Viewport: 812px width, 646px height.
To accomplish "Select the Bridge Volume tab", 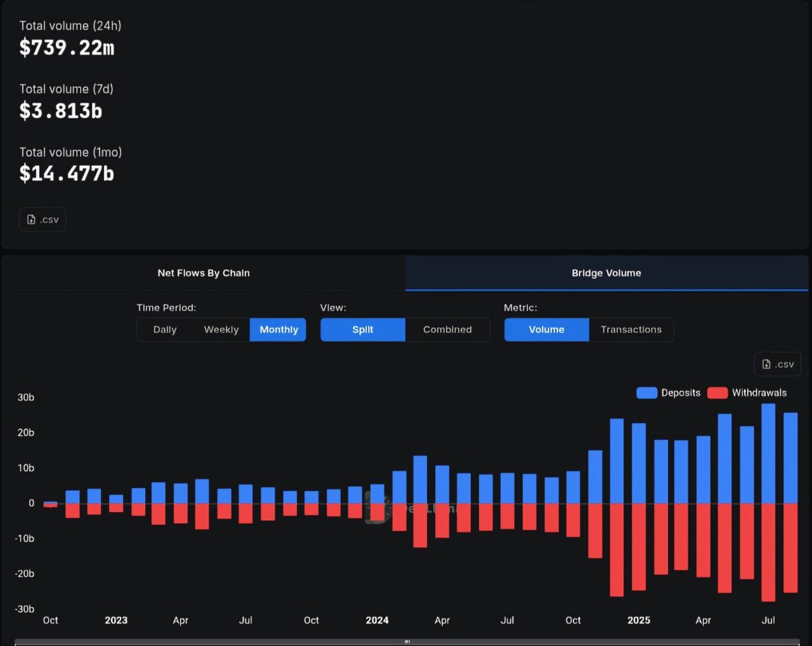I will pyautogui.click(x=606, y=273).
